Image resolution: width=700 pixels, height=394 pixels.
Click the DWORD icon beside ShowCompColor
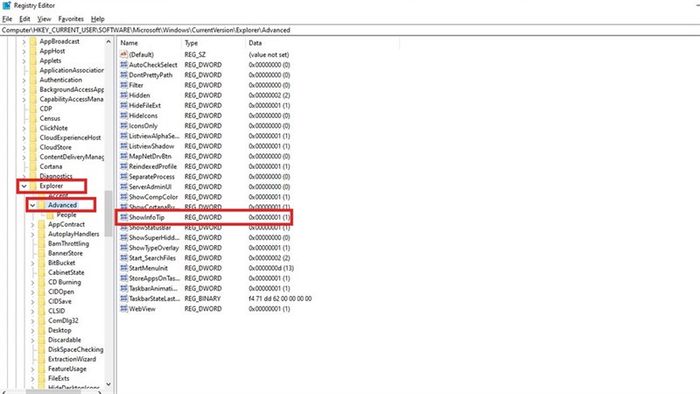click(x=124, y=197)
